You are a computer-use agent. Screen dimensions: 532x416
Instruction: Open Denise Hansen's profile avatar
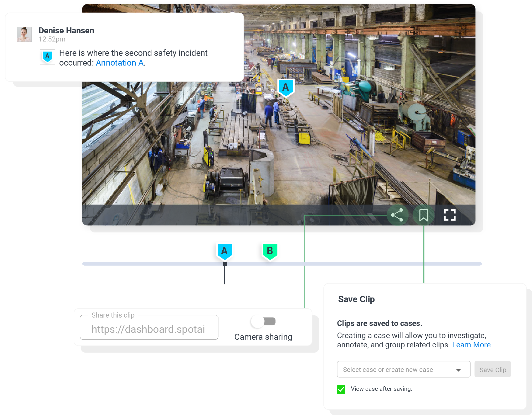(x=24, y=34)
